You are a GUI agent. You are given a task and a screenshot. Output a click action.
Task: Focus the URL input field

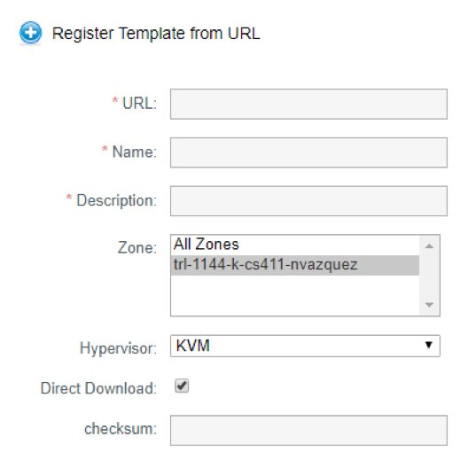point(308,104)
